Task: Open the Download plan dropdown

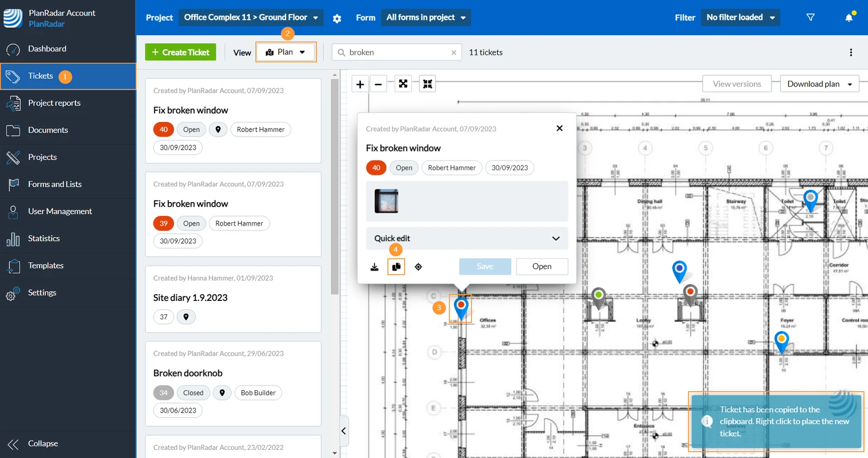Action: click(820, 84)
